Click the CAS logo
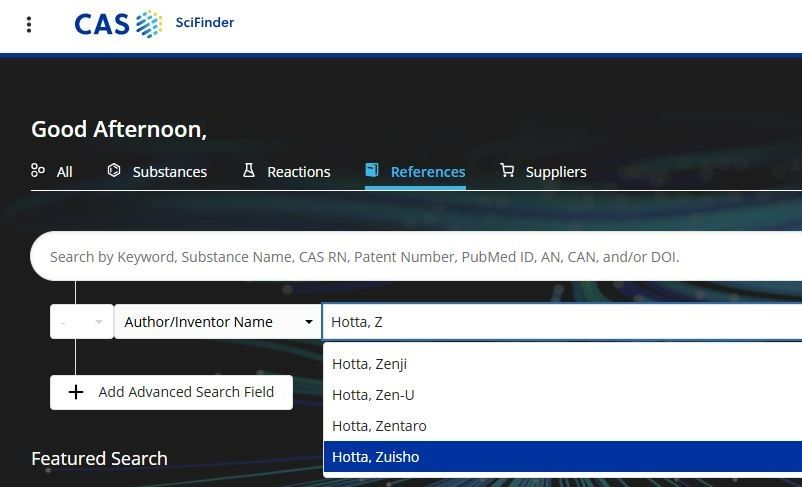The height and width of the screenshot is (487, 802). tap(118, 24)
